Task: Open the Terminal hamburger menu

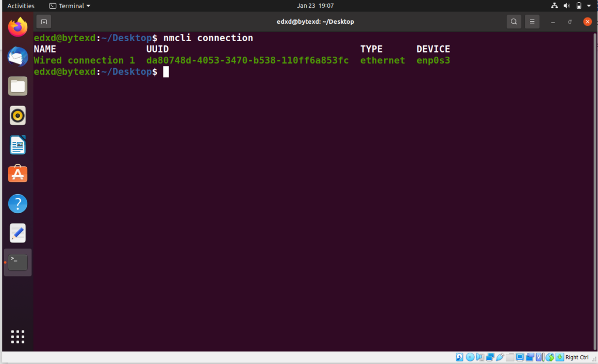Action: [x=532, y=21]
